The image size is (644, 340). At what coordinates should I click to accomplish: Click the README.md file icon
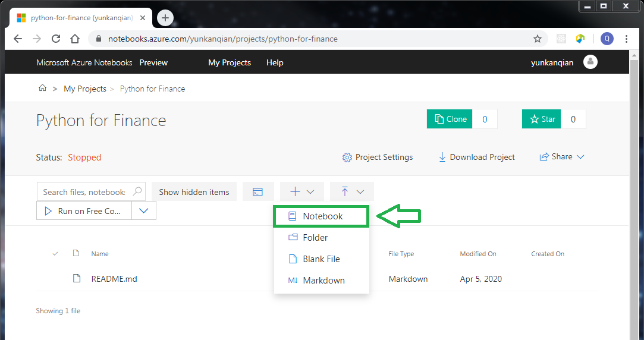[76, 278]
